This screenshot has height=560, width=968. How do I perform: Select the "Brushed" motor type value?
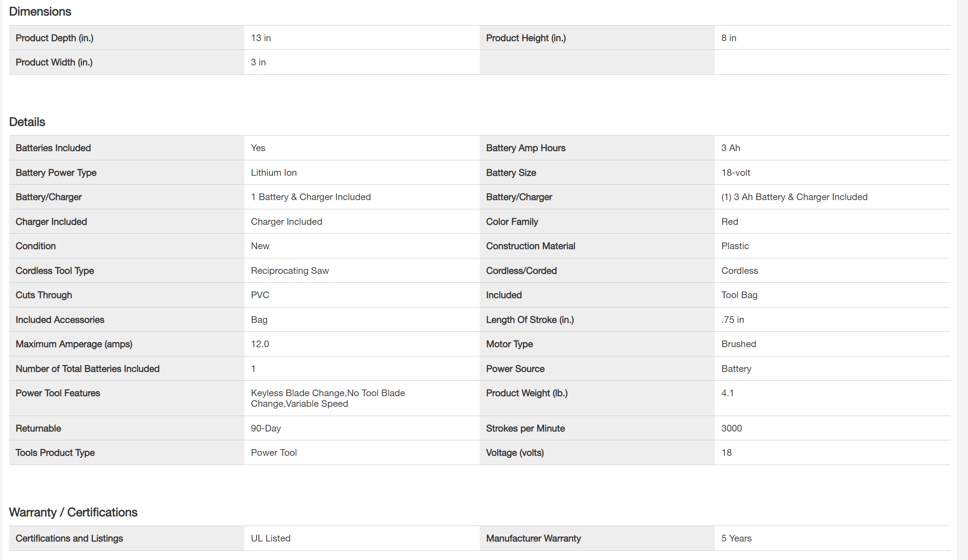[738, 344]
